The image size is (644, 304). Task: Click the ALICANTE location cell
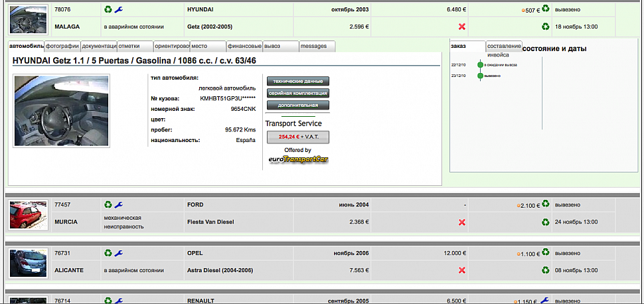coord(76,270)
